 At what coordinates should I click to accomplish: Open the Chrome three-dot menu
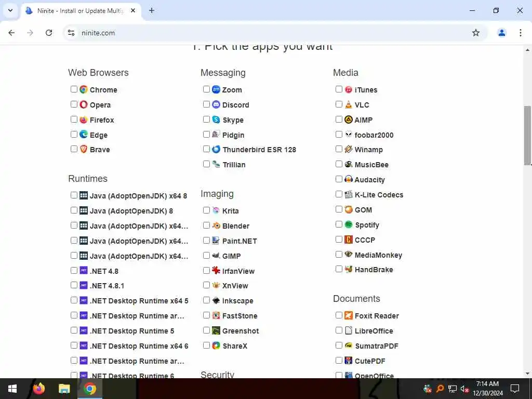click(520, 33)
